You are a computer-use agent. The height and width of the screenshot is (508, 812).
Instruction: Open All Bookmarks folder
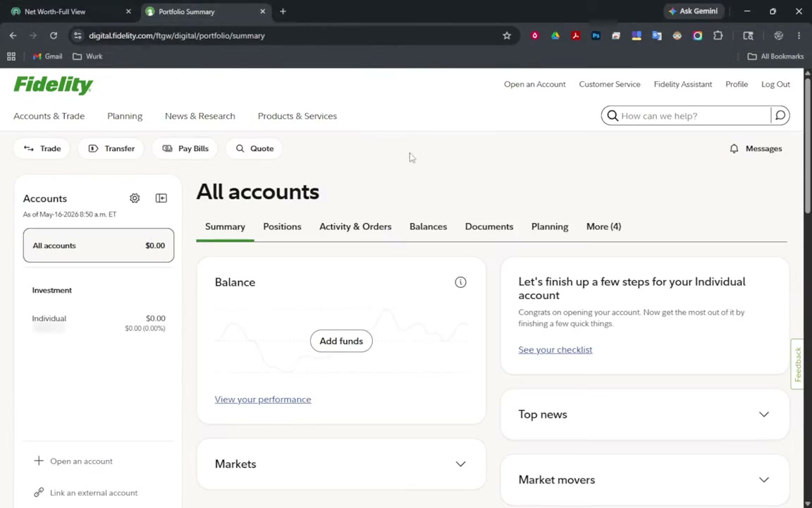click(x=775, y=56)
